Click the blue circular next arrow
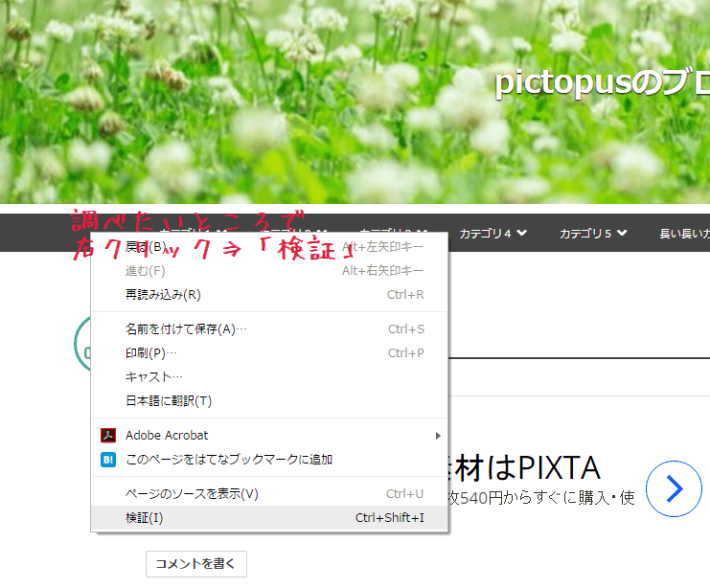The width and height of the screenshot is (710, 588). click(674, 488)
